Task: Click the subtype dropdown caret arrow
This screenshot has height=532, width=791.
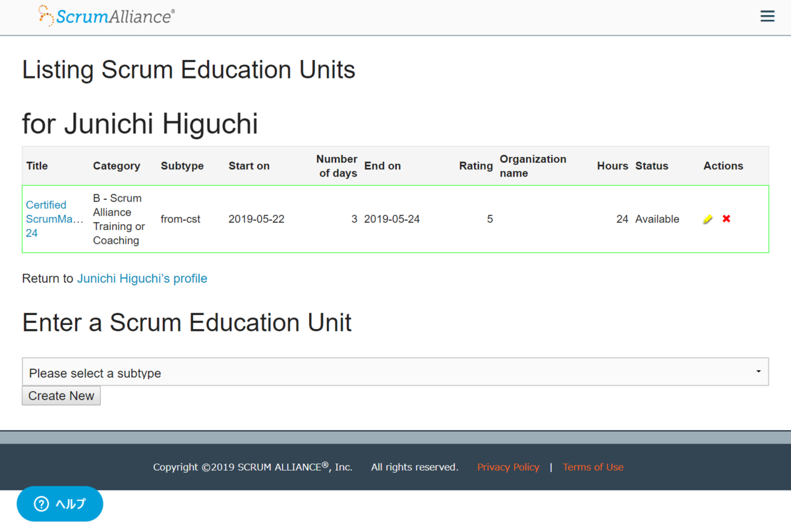Action: pyautogui.click(x=757, y=371)
